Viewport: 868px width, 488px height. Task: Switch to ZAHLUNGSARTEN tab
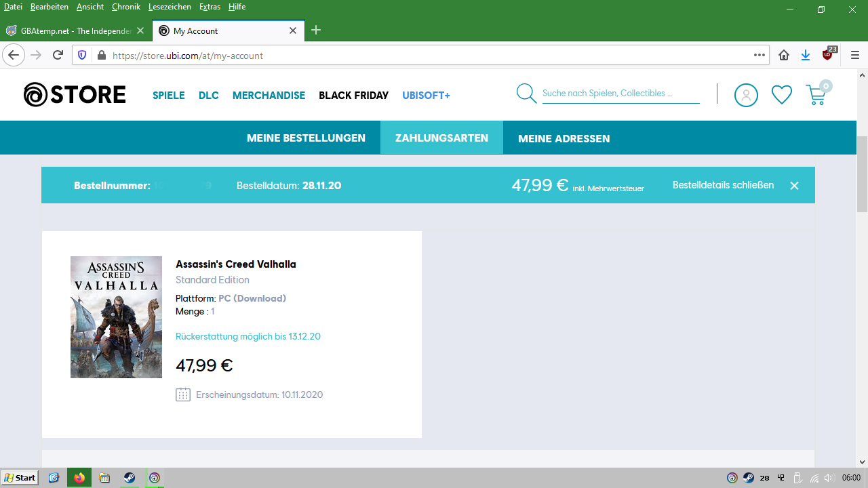click(442, 138)
